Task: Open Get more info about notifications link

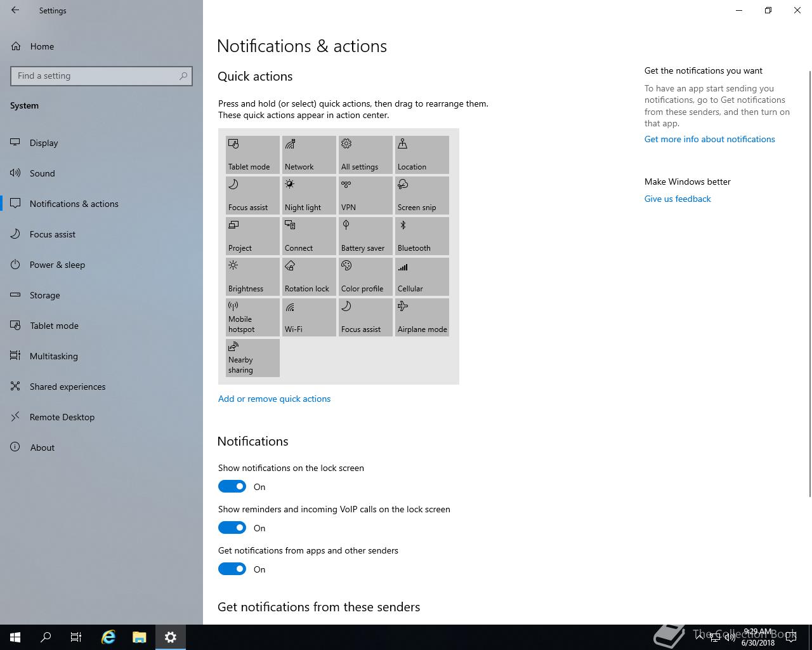Action: 709,139
